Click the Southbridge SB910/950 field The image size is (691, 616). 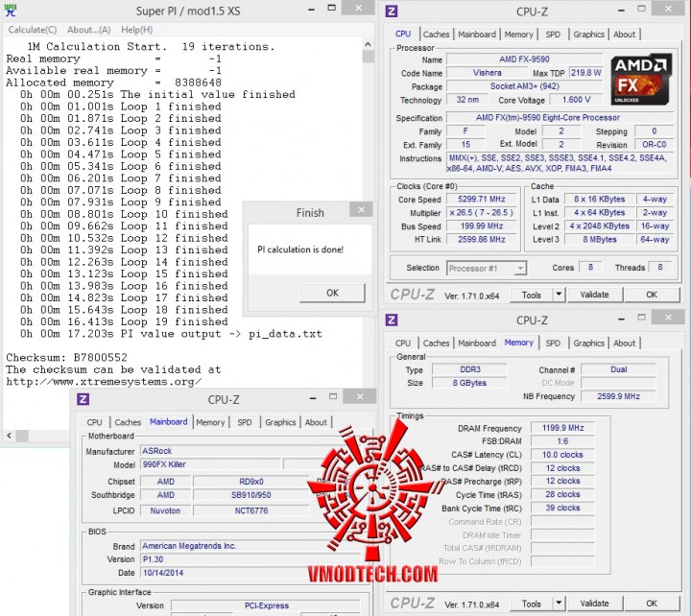pos(251,495)
